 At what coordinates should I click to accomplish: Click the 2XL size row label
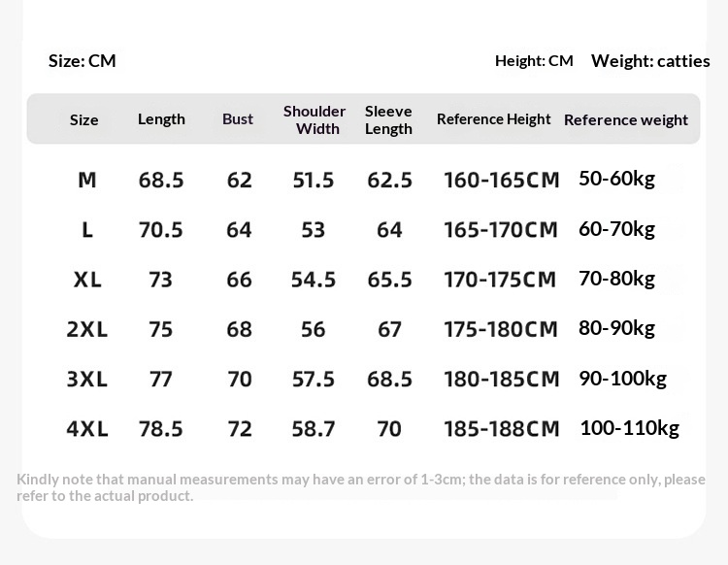pos(87,329)
